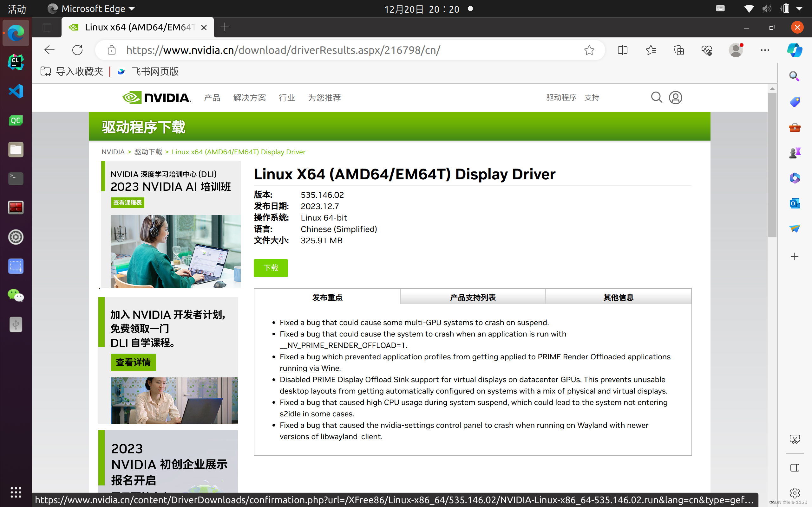Open split screen view
This screenshot has width=812, height=507.
point(622,50)
